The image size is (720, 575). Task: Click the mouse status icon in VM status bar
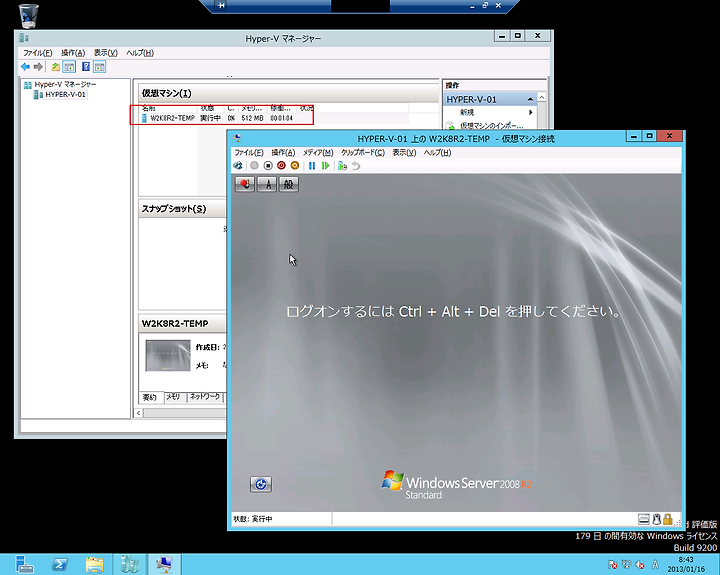click(657, 519)
